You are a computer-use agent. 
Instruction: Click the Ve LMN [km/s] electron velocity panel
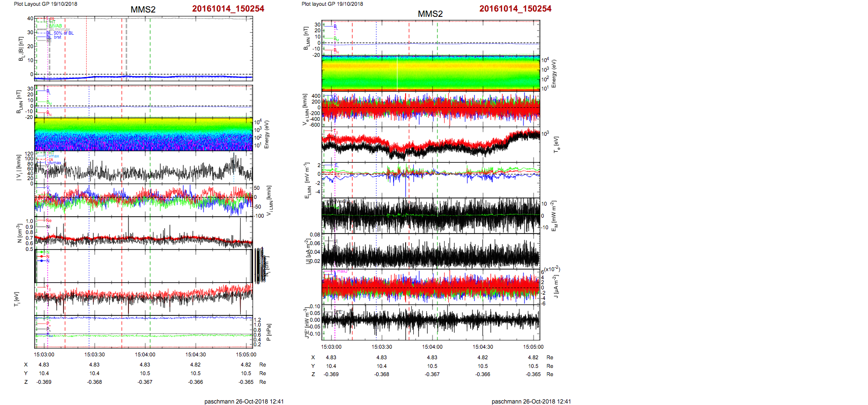coord(431,109)
